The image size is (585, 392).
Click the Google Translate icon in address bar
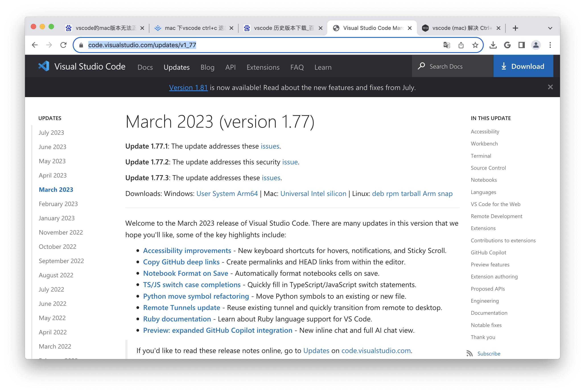(447, 45)
